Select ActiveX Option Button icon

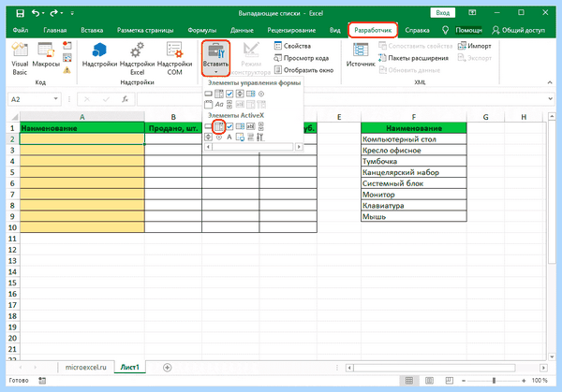(219, 138)
